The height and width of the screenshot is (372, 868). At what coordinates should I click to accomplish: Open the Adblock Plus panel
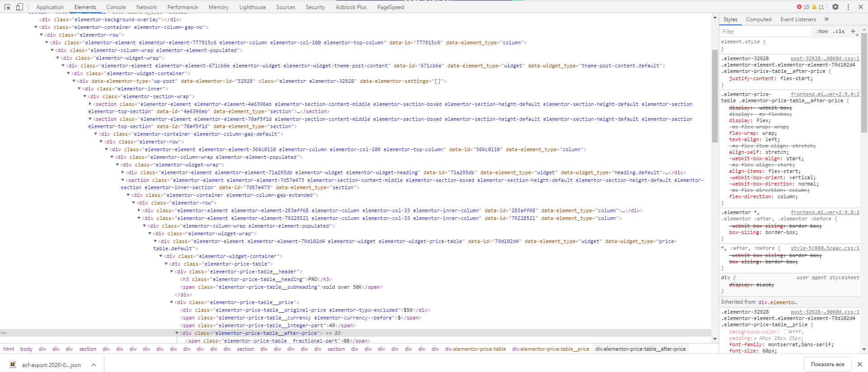351,7
